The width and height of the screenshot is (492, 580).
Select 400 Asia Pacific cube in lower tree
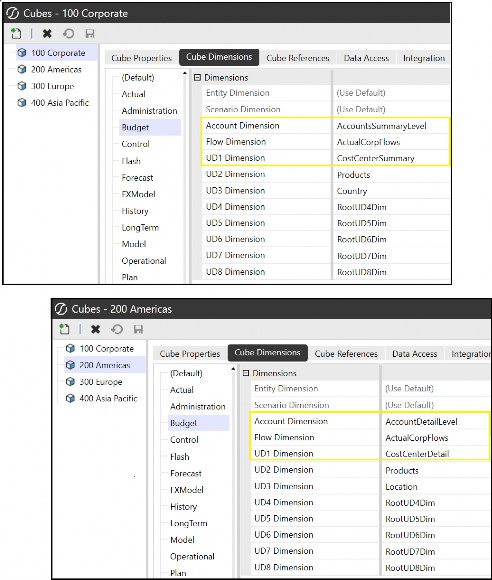point(108,398)
